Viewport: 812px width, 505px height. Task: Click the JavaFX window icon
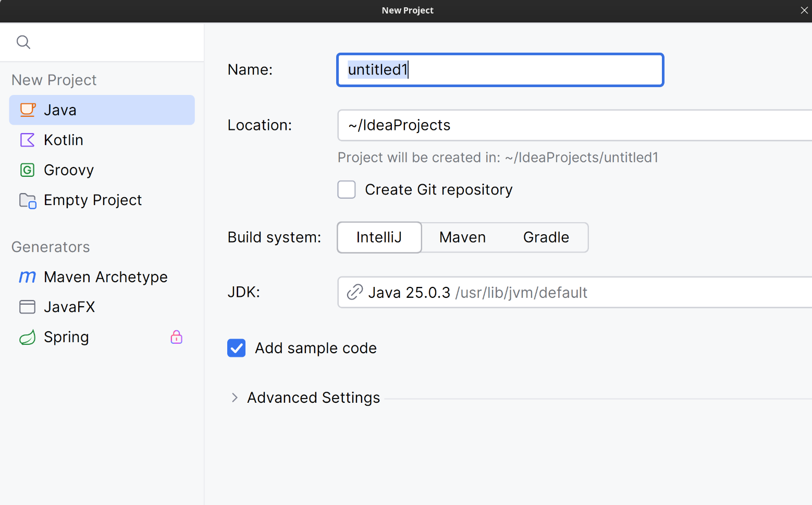pyautogui.click(x=27, y=307)
